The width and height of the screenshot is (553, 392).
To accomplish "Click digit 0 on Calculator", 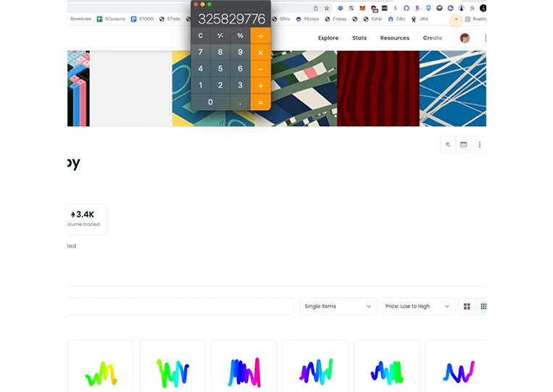I will click(x=211, y=102).
